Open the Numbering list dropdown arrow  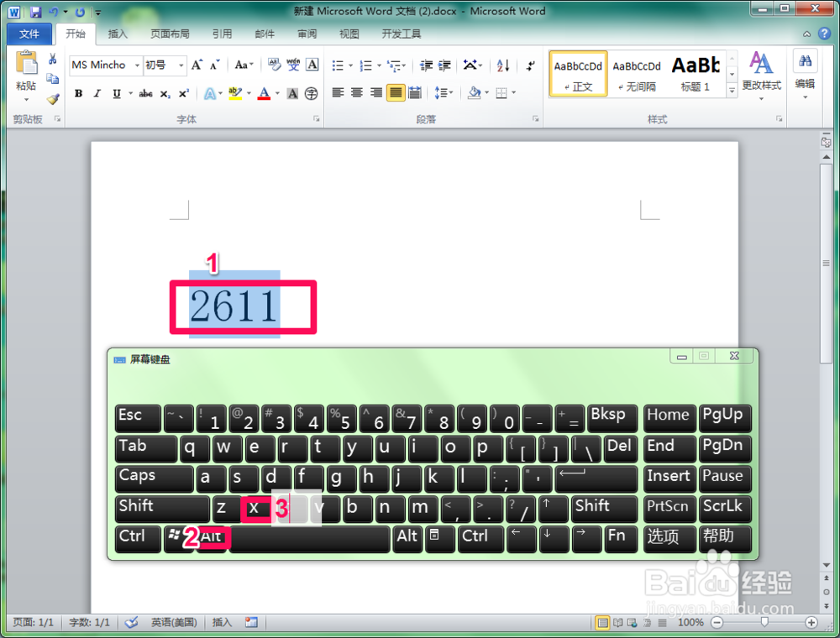tap(380, 65)
